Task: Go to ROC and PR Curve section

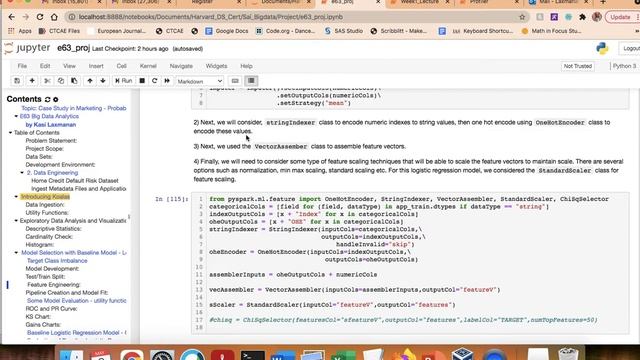Action: (51, 309)
